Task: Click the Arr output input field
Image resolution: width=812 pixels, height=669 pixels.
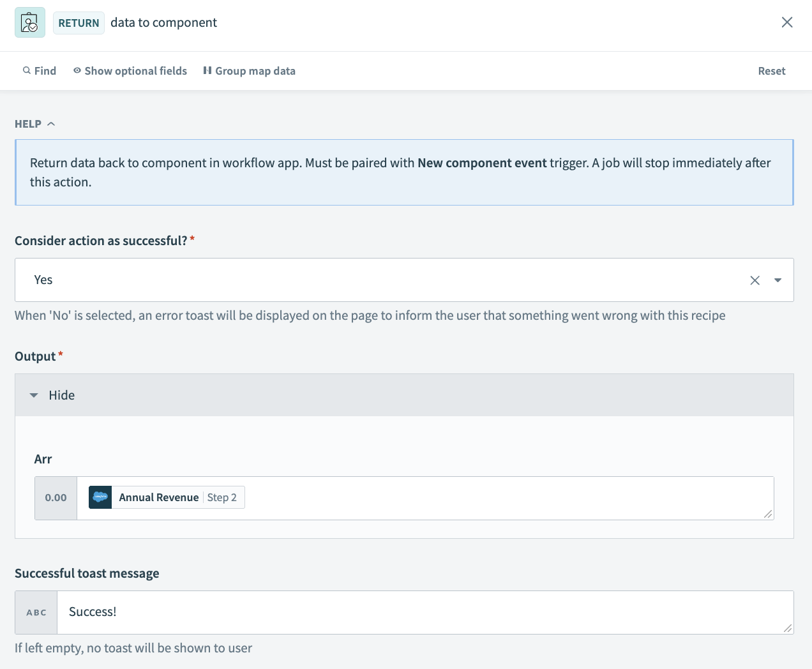Action: tap(447, 497)
